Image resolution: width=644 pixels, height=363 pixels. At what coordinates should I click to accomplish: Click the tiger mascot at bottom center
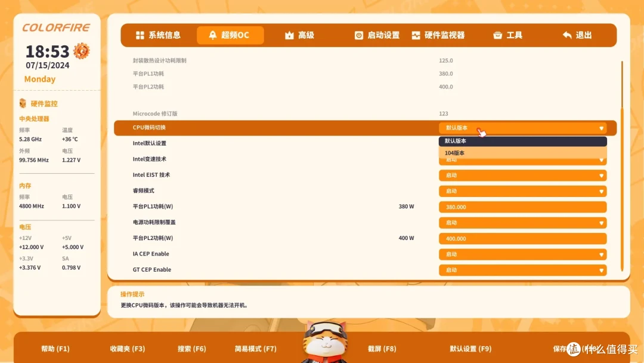pos(324,342)
